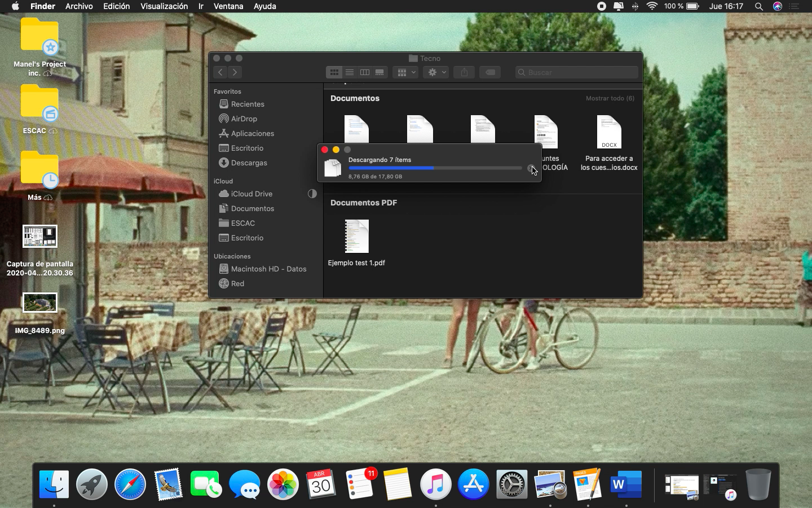This screenshot has width=812, height=508.
Task: Switch Finder to icon view
Action: 334,72
